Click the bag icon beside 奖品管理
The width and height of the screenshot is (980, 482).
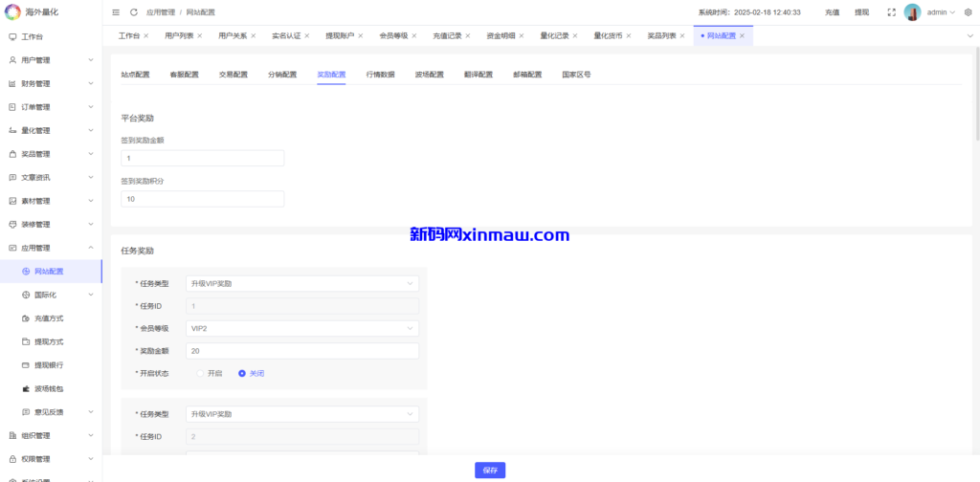[12, 154]
